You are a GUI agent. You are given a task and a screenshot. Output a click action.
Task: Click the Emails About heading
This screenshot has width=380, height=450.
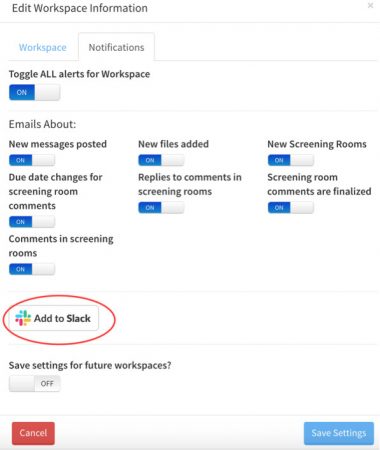pos(42,124)
